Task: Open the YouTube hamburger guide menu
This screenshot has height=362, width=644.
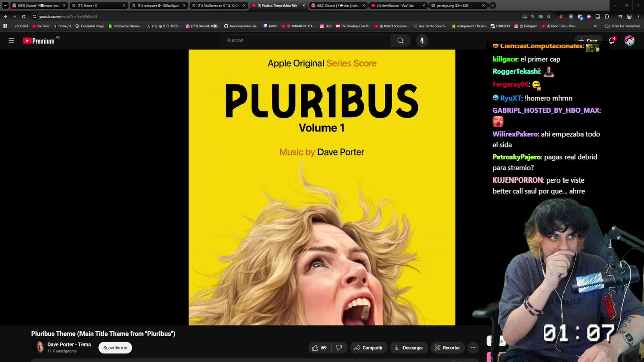Action: pos(11,41)
